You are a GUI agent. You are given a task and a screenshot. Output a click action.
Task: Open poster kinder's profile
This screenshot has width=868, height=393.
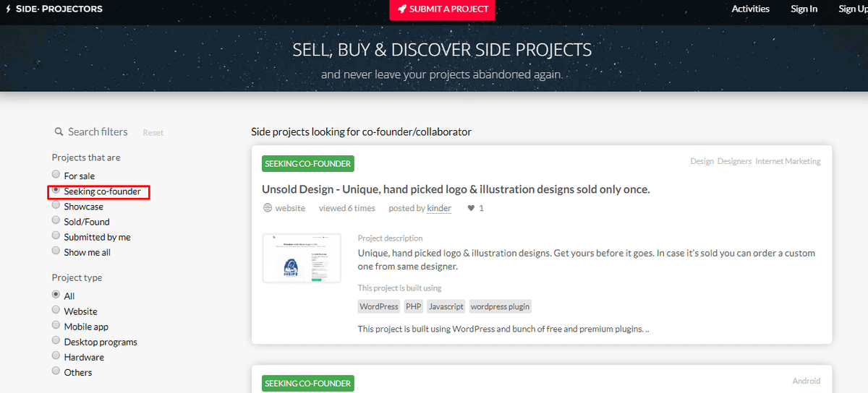click(439, 208)
